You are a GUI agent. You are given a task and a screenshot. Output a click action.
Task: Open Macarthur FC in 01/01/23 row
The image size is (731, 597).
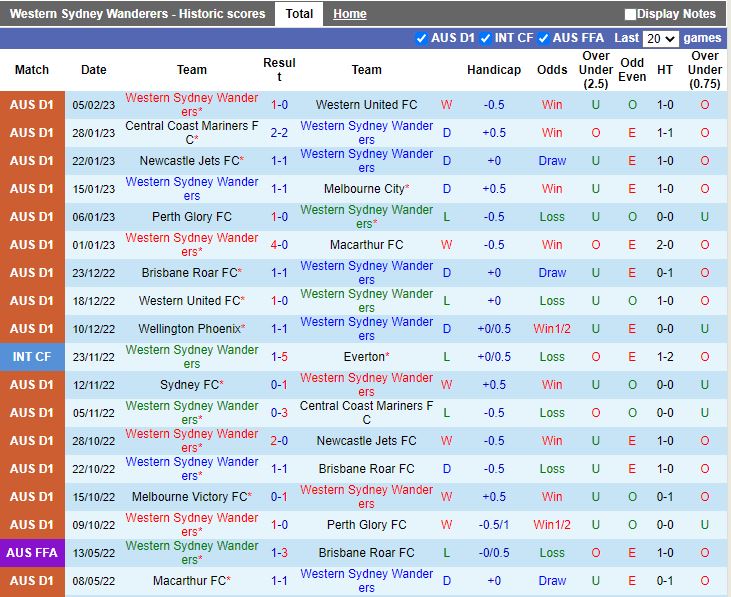pyautogui.click(x=366, y=245)
